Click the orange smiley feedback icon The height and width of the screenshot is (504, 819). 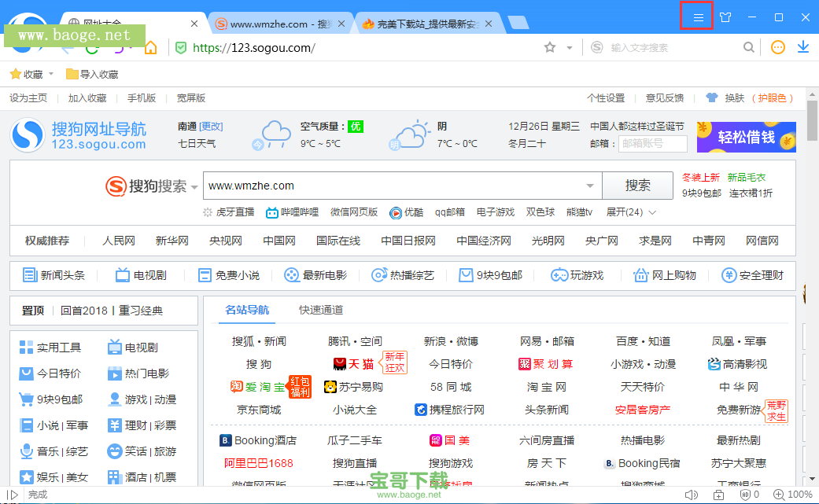[x=777, y=47]
